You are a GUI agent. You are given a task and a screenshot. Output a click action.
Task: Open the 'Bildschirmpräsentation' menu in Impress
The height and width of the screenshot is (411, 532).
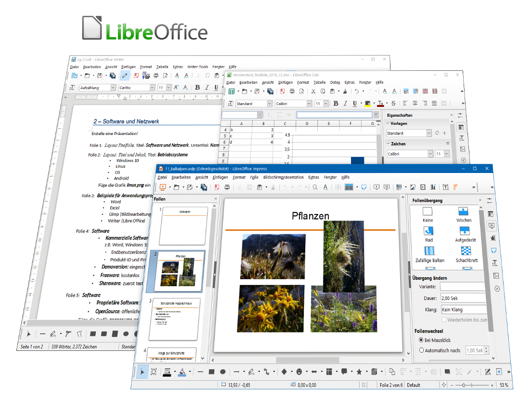coord(283,177)
